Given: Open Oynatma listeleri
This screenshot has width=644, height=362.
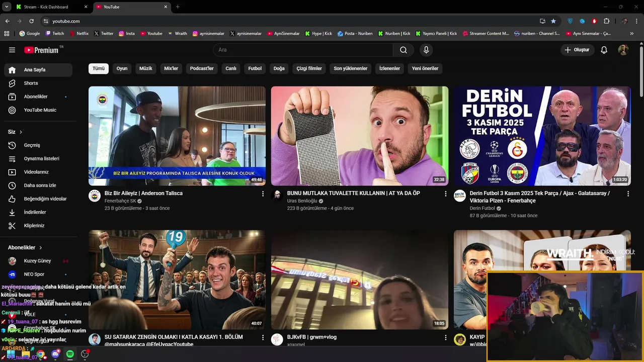Looking at the screenshot, I should click(38, 158).
